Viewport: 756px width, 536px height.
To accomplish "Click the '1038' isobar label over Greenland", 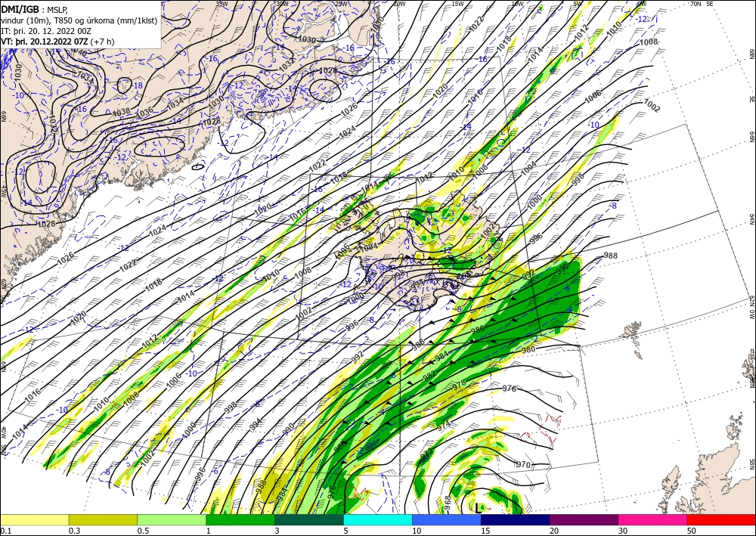I will pyautogui.click(x=122, y=112).
